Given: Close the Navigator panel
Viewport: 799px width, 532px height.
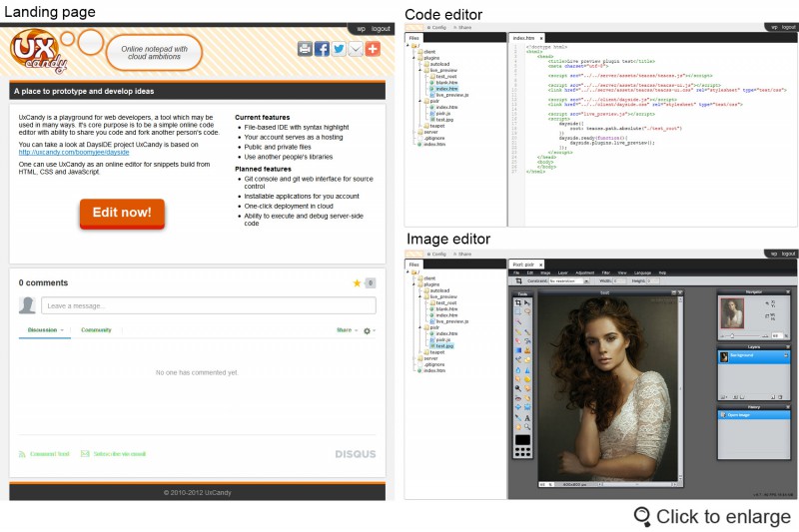Looking at the screenshot, I should point(788,291).
